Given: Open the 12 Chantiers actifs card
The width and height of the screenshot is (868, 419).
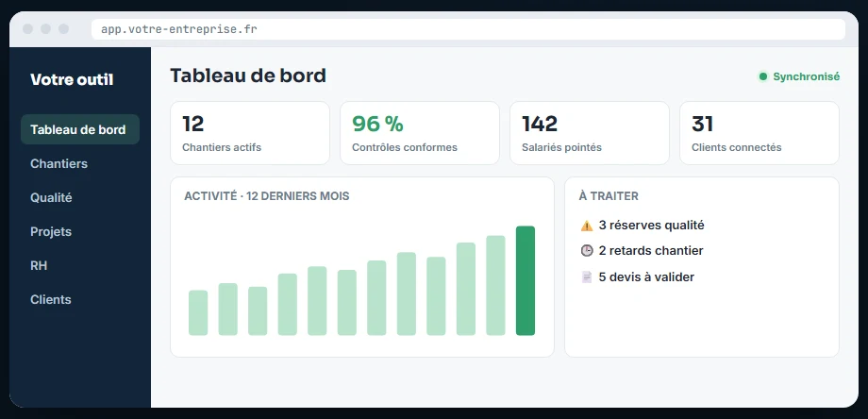Looking at the screenshot, I should [250, 133].
